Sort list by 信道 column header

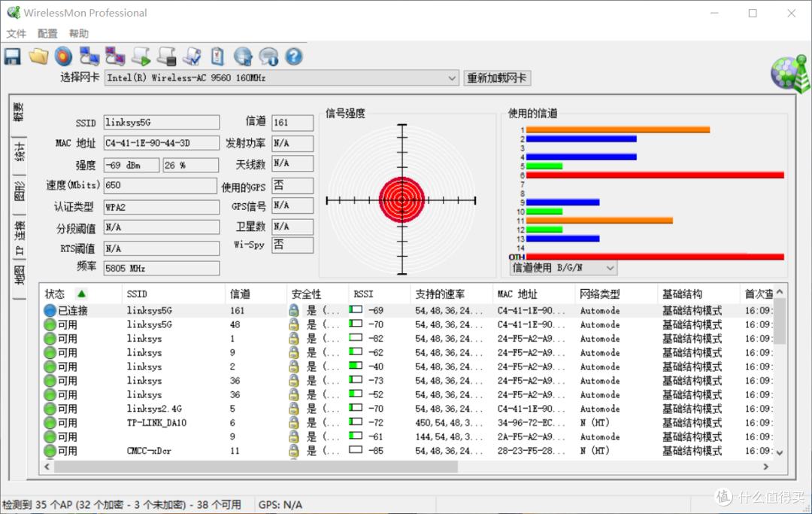(256, 293)
